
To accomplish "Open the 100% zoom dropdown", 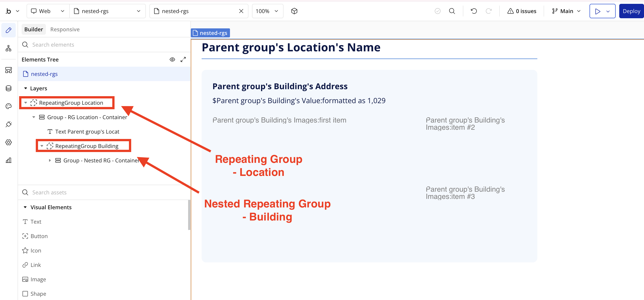I will click(267, 11).
